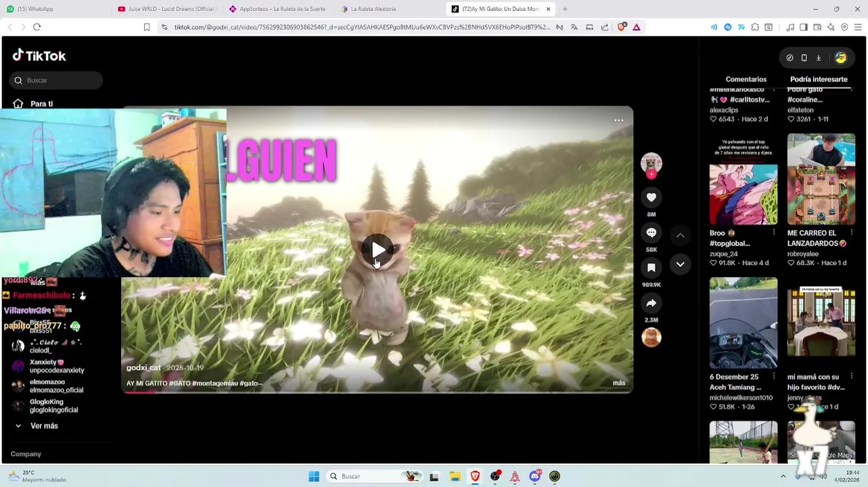
Task: Open zuque_24 creator link
Action: pyautogui.click(x=723, y=254)
